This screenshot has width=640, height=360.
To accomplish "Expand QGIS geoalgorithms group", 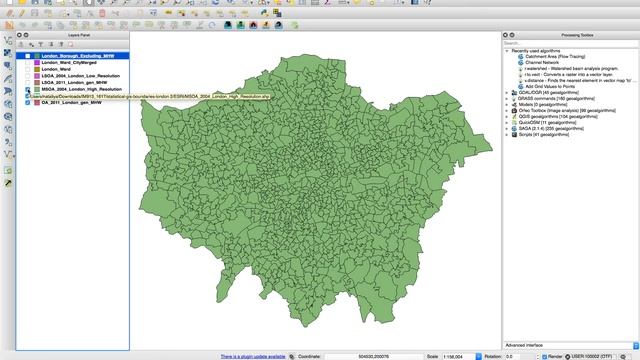I will coord(507,116).
